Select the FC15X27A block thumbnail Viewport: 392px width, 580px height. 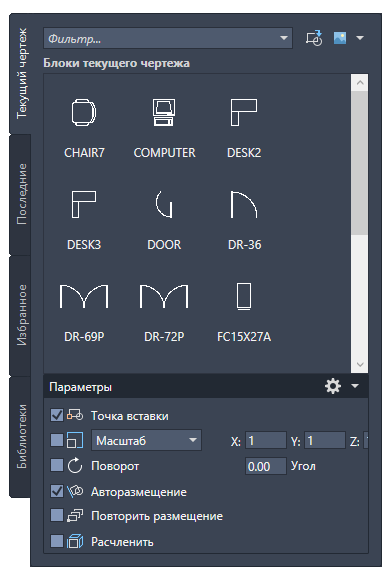pyautogui.click(x=244, y=296)
